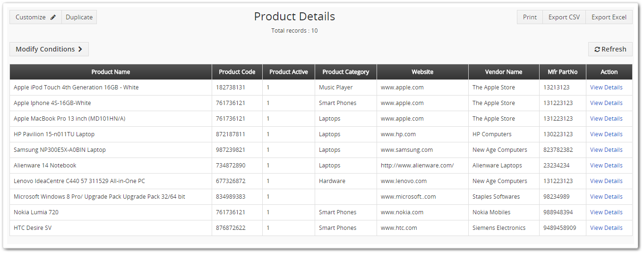Screen dimensions: 644x254
Task: Open View Details for HP Pavilion laptop
Action: pyautogui.click(x=606, y=134)
